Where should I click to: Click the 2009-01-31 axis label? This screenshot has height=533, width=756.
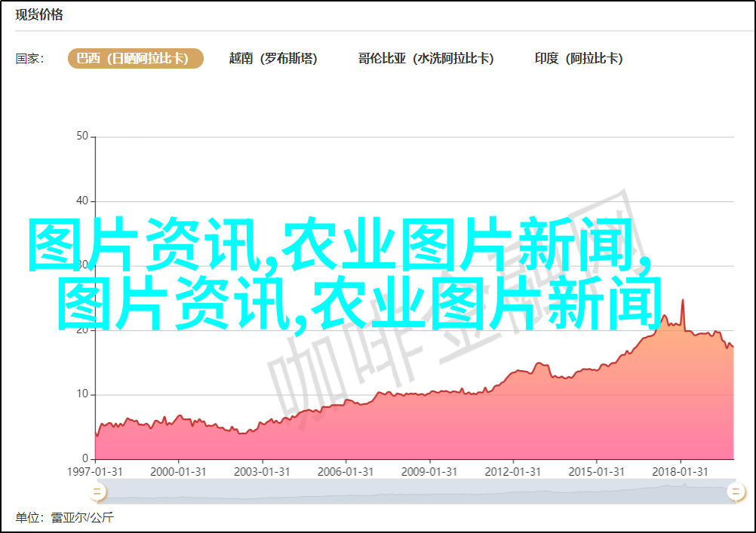click(429, 472)
